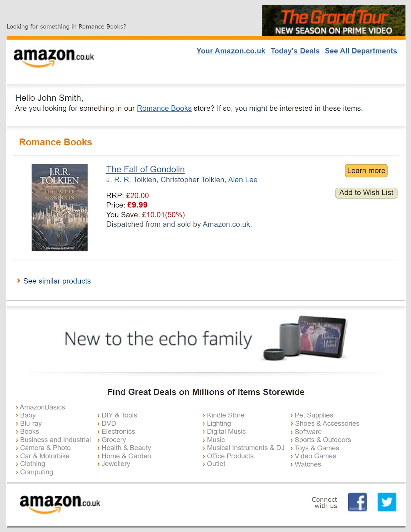This screenshot has height=532, width=411.
Task: Click the seller link 'Amazon.co.uk'
Action: [x=226, y=224]
